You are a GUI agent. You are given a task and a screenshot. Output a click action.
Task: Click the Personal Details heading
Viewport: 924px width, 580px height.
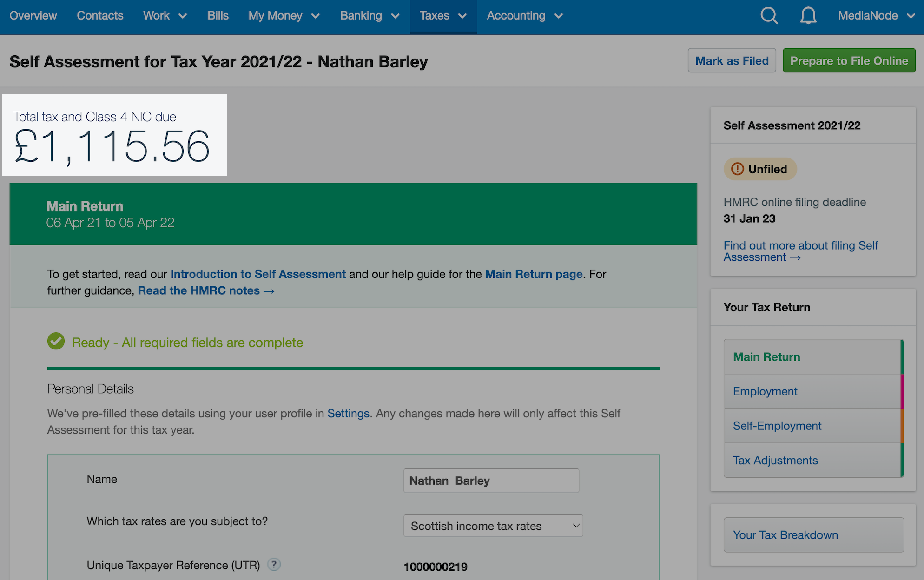coord(91,389)
